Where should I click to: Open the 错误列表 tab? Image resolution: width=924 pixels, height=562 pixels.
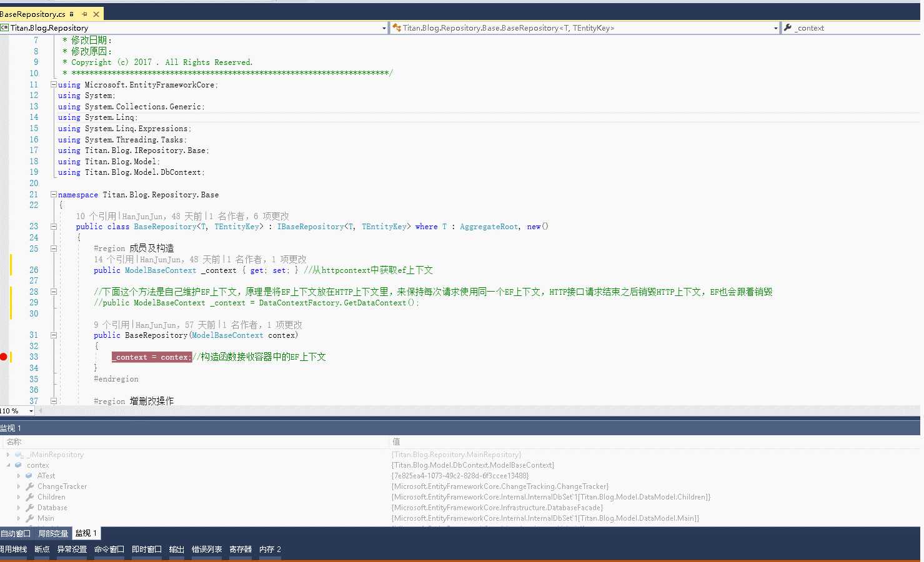[207, 550]
